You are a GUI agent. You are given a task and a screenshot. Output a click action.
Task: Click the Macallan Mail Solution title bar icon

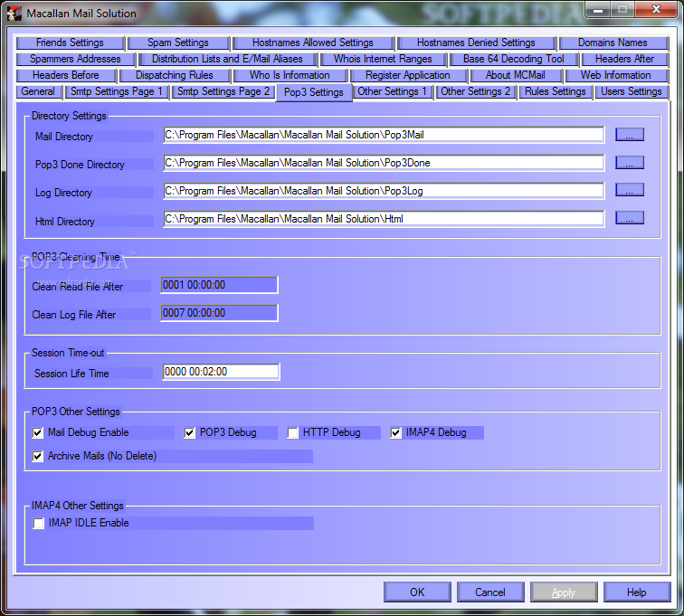click(14, 13)
